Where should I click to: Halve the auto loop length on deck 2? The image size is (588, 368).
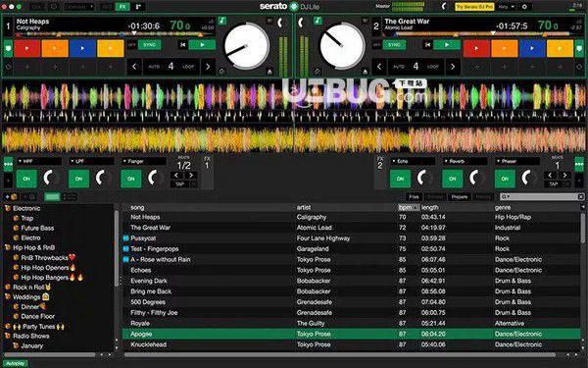click(379, 67)
